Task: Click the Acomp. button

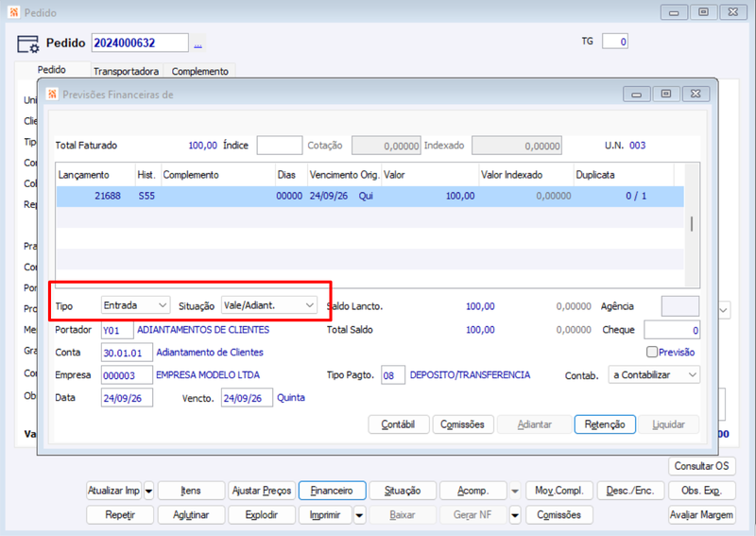Action: [x=473, y=491]
